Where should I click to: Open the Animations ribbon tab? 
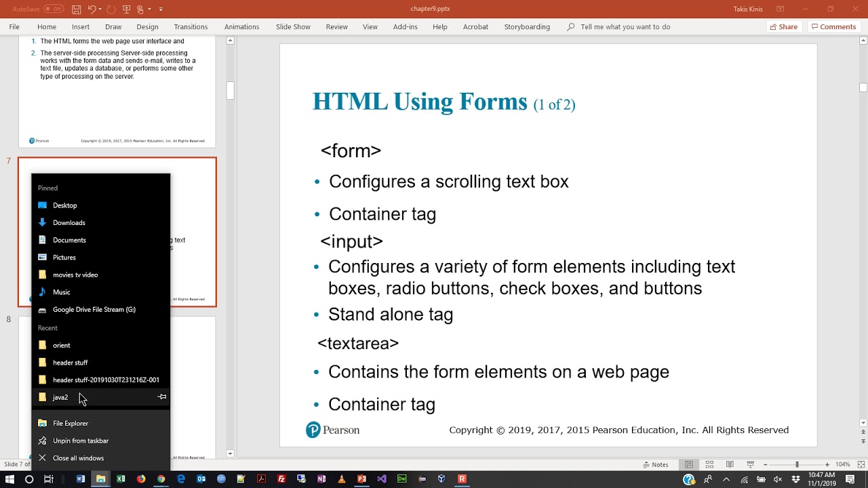(241, 26)
